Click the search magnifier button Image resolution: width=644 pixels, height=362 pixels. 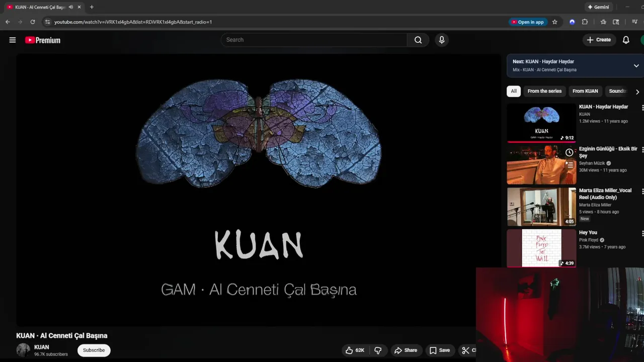[418, 40]
